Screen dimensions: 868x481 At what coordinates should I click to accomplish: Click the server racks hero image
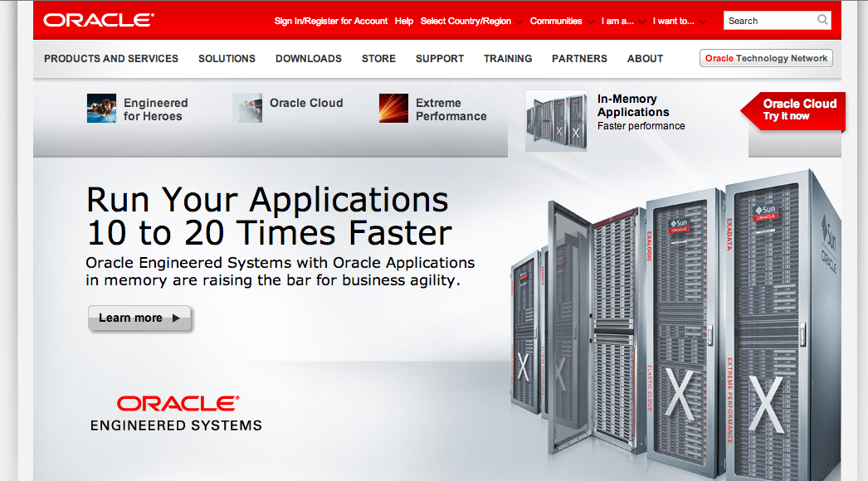coord(675,325)
